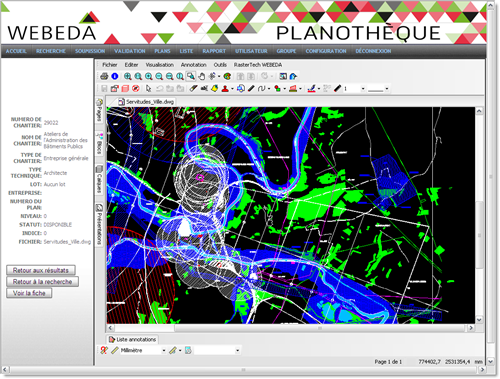The image size is (500, 379).
Task: Open the Pages side panel tab
Action: 99,110
